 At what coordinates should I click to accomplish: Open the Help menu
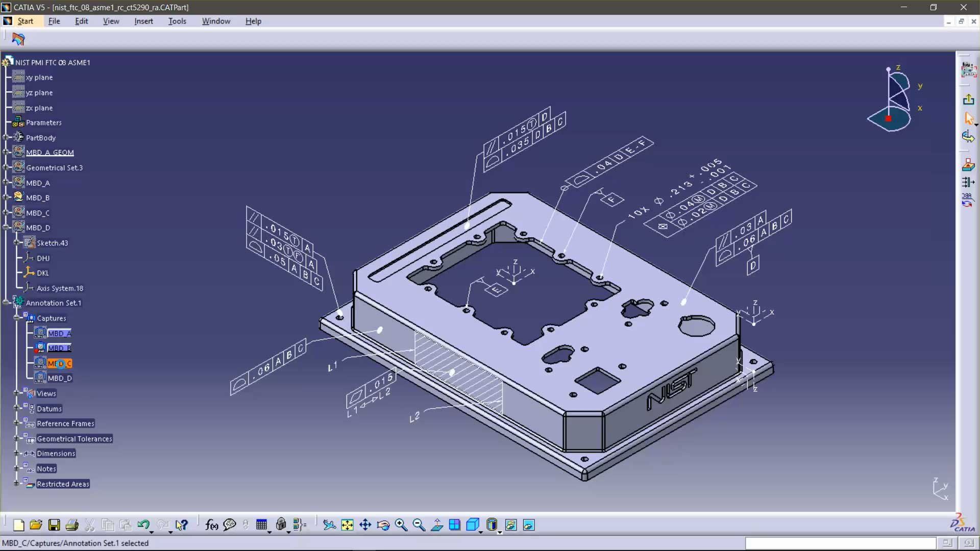pos(253,21)
